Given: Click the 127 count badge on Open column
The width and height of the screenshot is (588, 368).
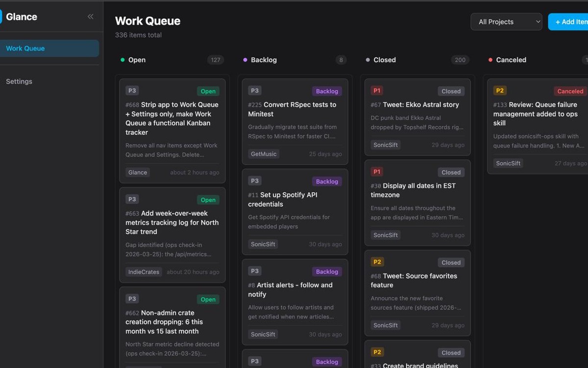Looking at the screenshot, I should (216, 59).
